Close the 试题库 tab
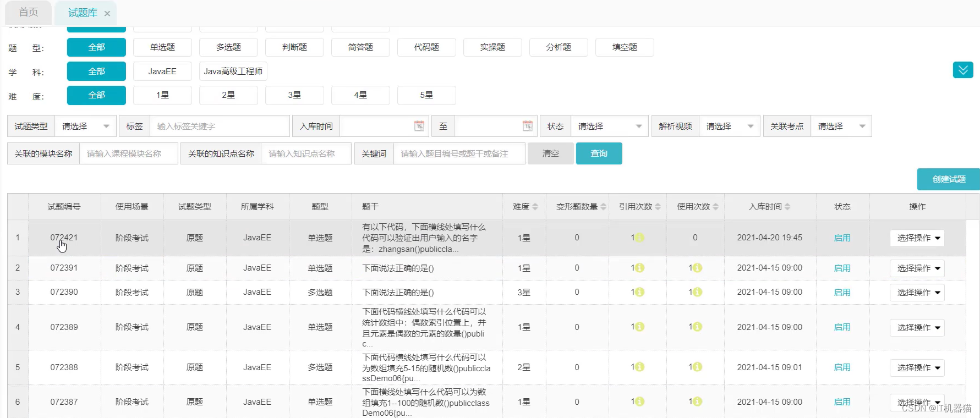The image size is (980, 418). point(107,13)
